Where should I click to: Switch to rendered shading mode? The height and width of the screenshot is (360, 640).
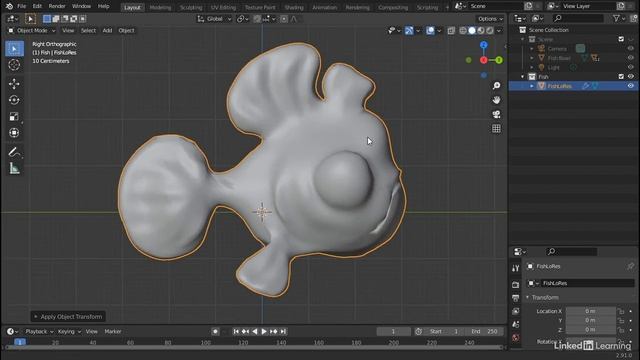click(490, 31)
